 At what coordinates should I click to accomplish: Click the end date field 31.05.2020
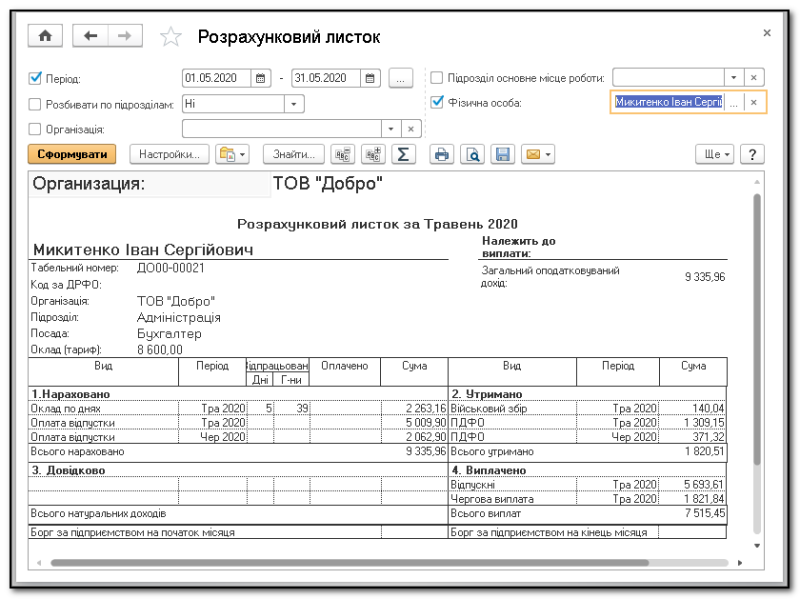point(327,78)
